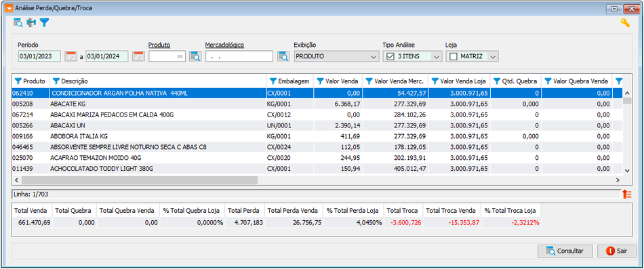Sort by the Valor Venda column header

pyautogui.click(x=342, y=81)
